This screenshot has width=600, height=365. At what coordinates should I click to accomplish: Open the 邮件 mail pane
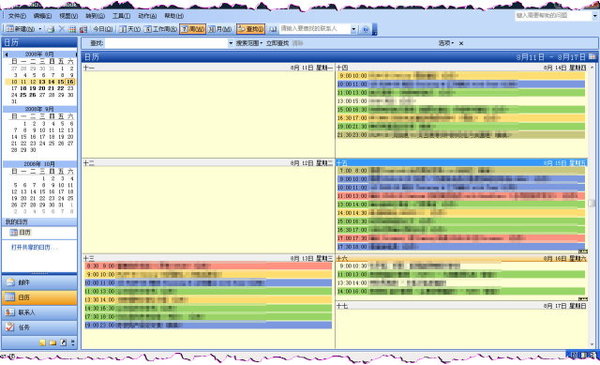pyautogui.click(x=40, y=282)
